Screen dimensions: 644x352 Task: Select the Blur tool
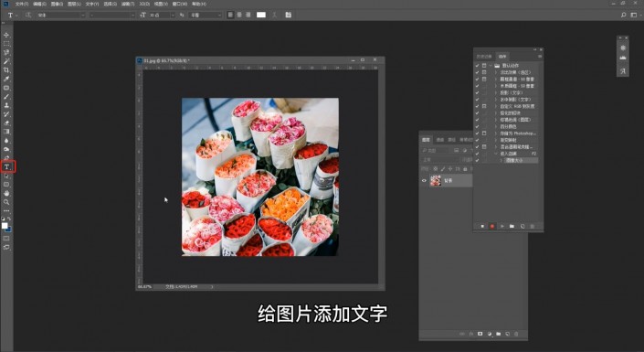point(6,141)
